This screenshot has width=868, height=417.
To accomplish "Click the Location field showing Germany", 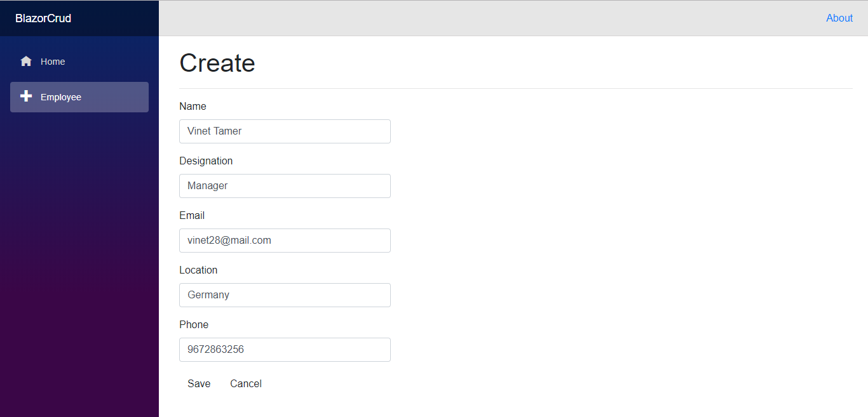I will tap(285, 295).
